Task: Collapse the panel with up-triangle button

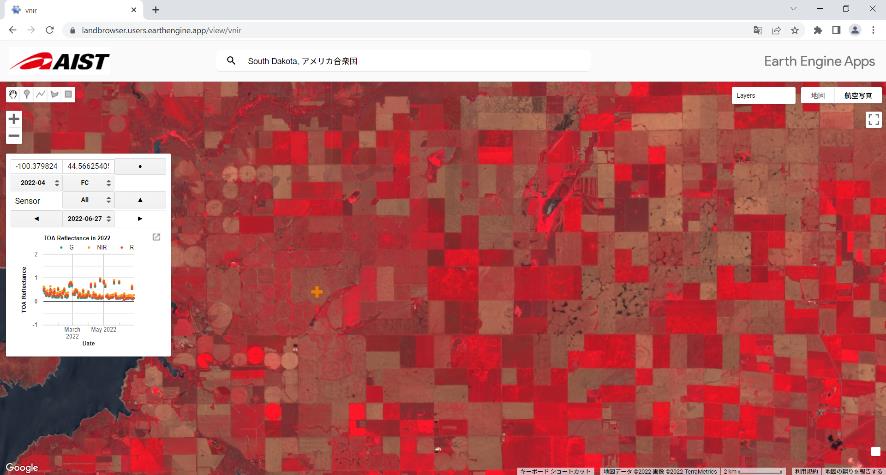Action: [x=140, y=200]
